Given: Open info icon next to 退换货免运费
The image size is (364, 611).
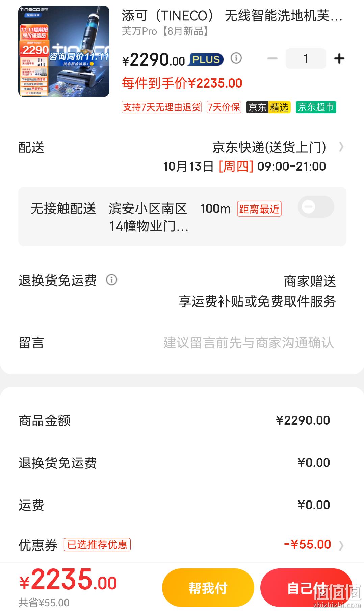Looking at the screenshot, I should [112, 280].
